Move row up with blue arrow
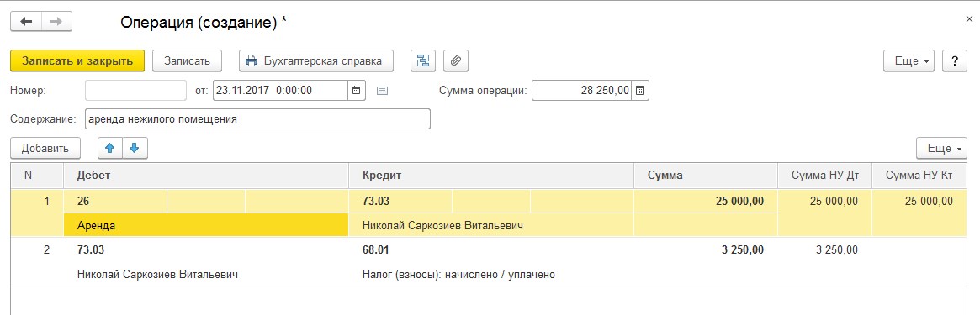The width and height of the screenshot is (980, 315). tap(111, 148)
